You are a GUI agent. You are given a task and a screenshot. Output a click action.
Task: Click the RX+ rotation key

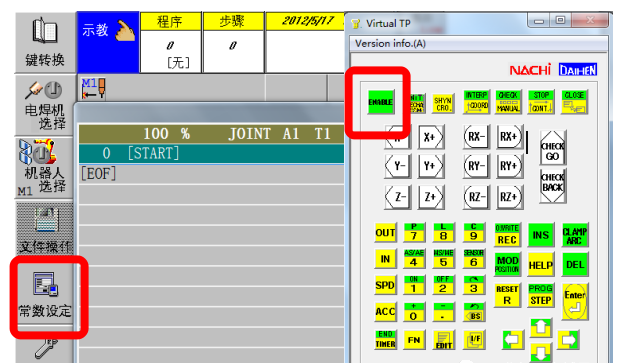[509, 137]
